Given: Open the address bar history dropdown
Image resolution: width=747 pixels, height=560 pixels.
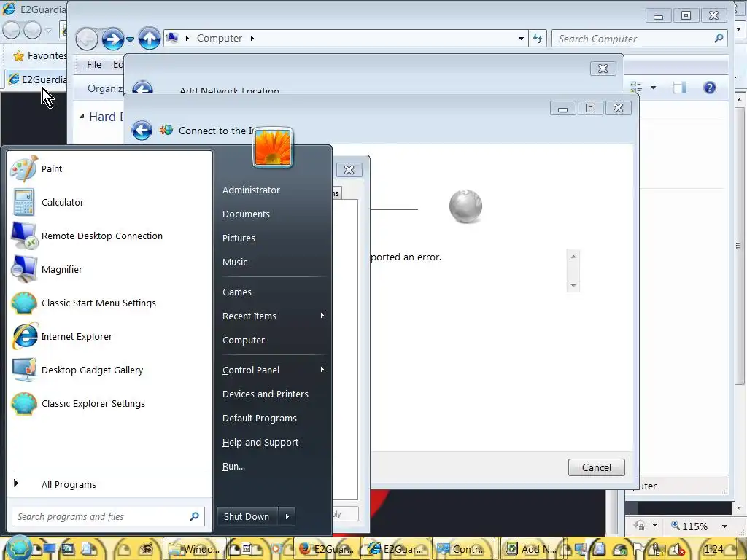Looking at the screenshot, I should tap(521, 39).
